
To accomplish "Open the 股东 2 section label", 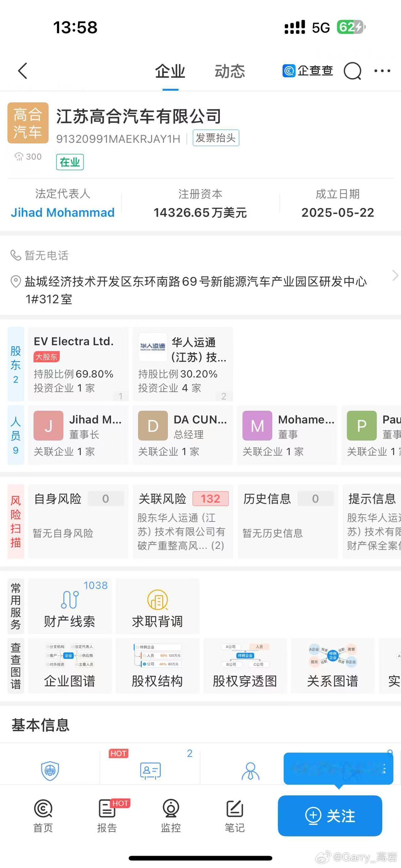I will (x=16, y=364).
